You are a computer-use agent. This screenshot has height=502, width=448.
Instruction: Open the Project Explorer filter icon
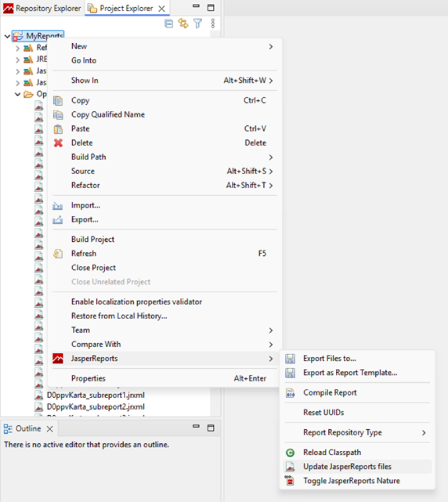pyautogui.click(x=197, y=24)
